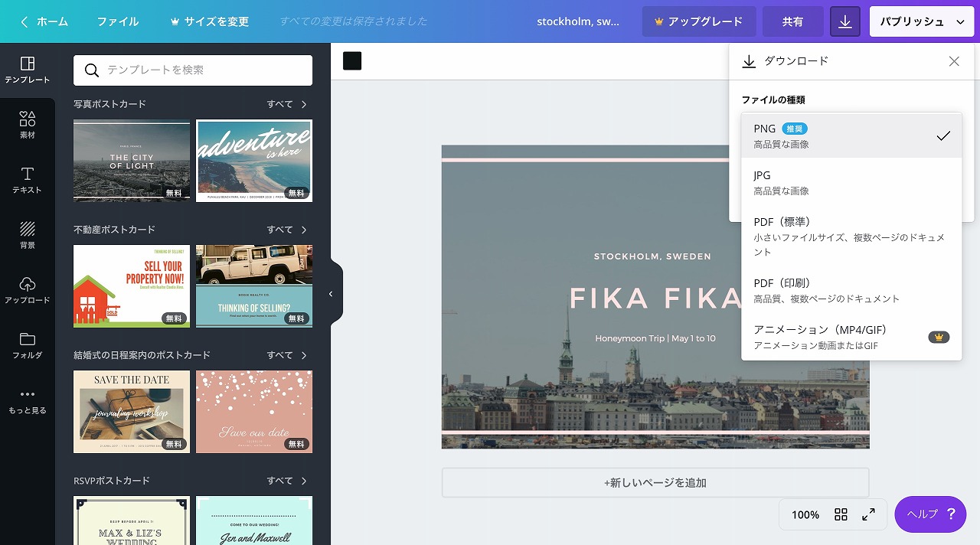The height and width of the screenshot is (545, 980).
Task: Show all 結婚式の日程案内のポストカード templates
Action: [286, 355]
